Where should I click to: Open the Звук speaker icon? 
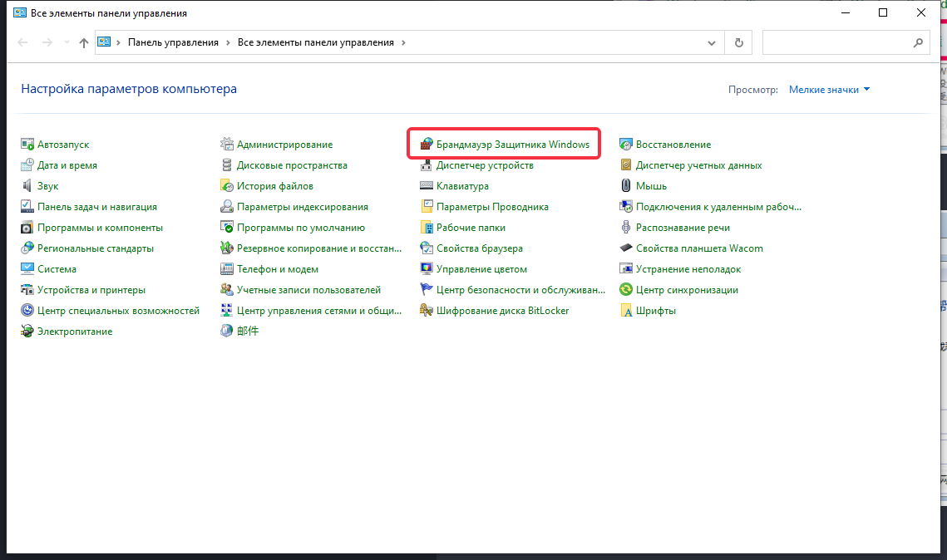(x=27, y=186)
